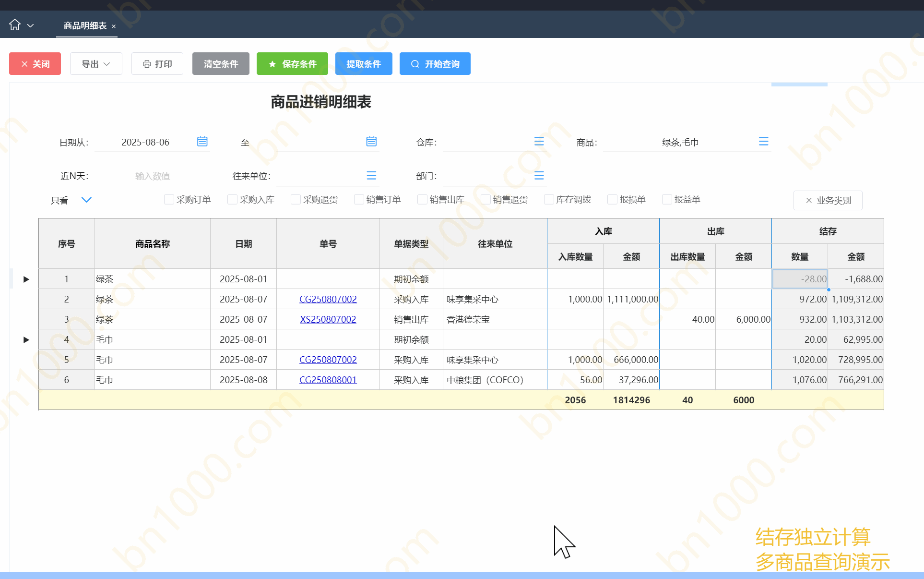Open the 仓库 list selector icon
This screenshot has height=579, width=924.
pos(539,142)
